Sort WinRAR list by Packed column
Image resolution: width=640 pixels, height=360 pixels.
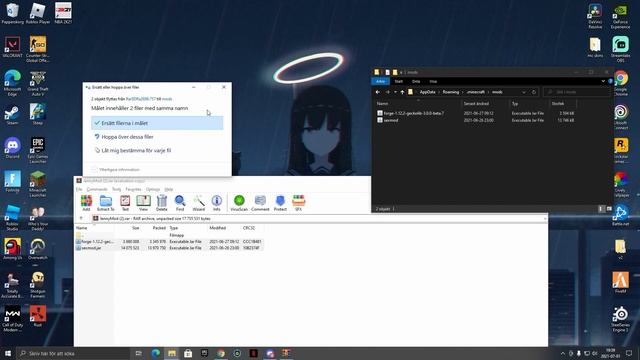click(159, 228)
